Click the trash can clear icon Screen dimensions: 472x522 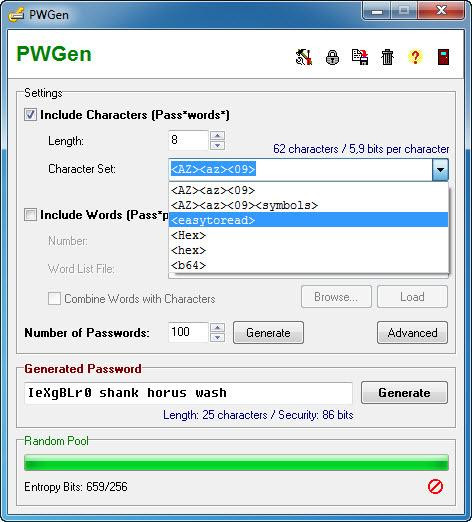[x=387, y=57]
